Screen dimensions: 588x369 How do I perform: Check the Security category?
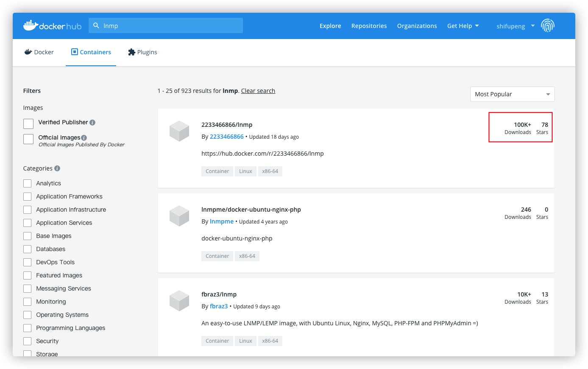28,341
